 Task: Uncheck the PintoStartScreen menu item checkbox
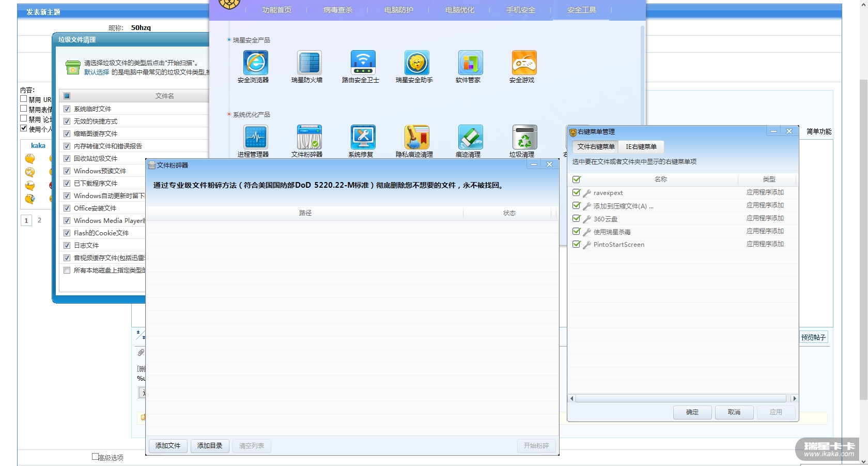point(577,244)
